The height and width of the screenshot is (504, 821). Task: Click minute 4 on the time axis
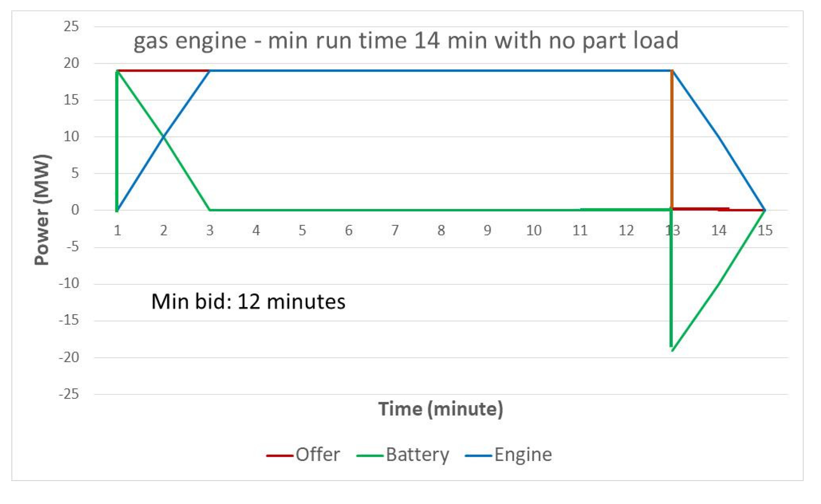256,230
